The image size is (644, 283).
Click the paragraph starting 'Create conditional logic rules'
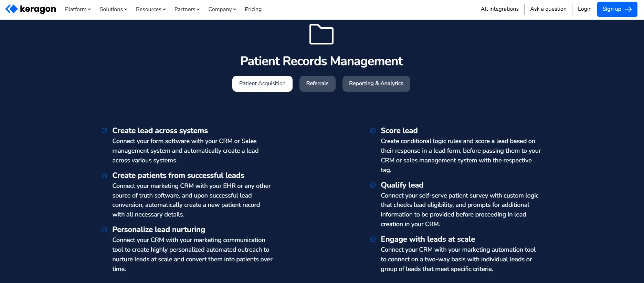(461, 155)
